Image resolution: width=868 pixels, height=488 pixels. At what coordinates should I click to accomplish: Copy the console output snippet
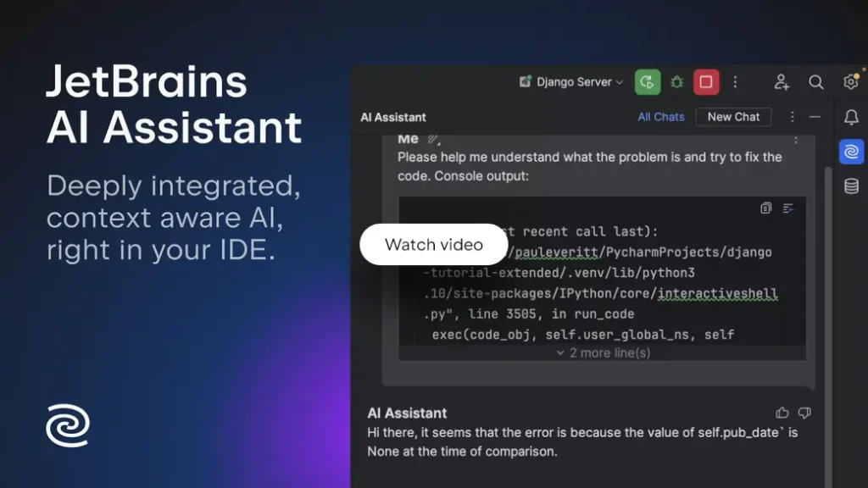tap(766, 208)
